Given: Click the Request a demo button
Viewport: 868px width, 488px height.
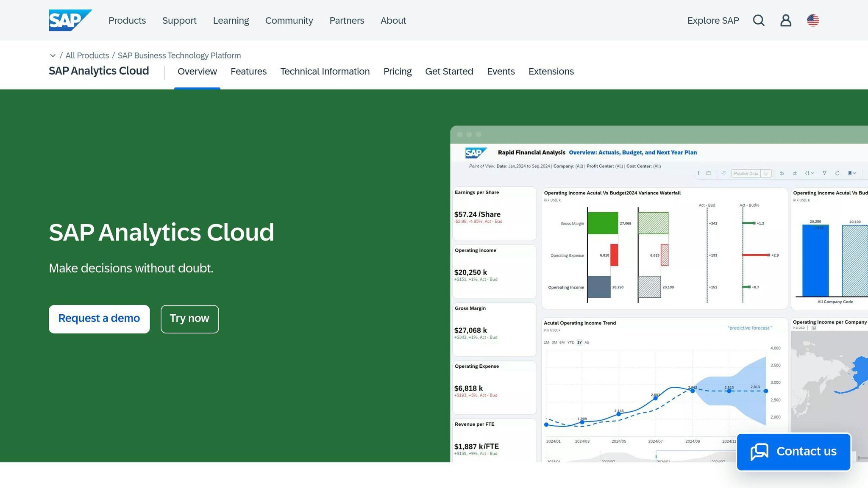Looking at the screenshot, I should click(99, 319).
